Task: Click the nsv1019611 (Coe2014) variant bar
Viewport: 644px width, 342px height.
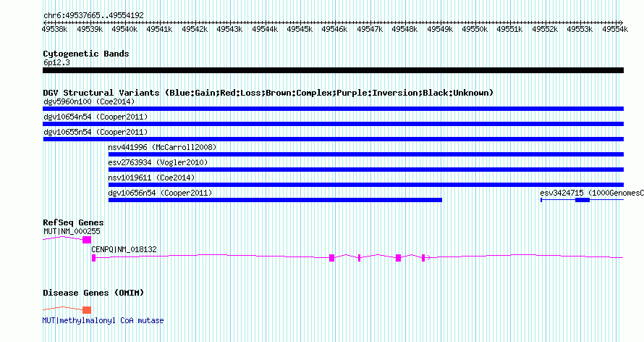Action: click(x=366, y=185)
